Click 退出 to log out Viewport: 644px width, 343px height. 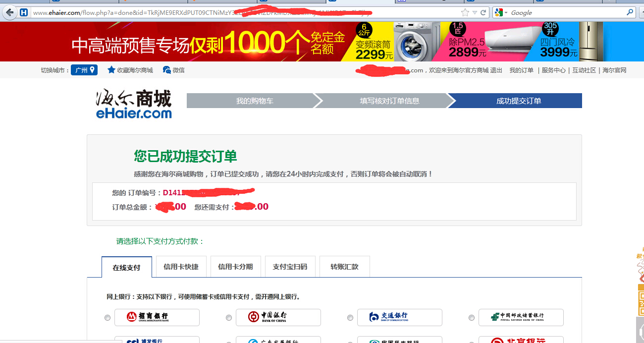(496, 70)
